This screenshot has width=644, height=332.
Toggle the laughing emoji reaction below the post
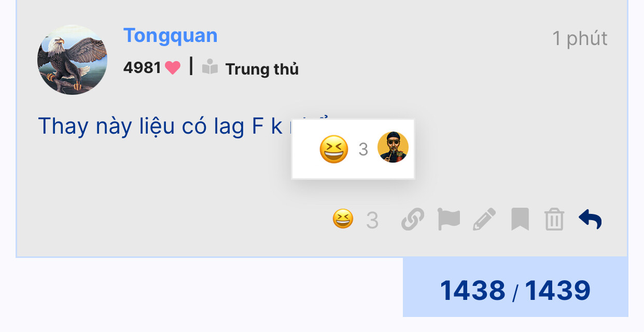(x=343, y=219)
